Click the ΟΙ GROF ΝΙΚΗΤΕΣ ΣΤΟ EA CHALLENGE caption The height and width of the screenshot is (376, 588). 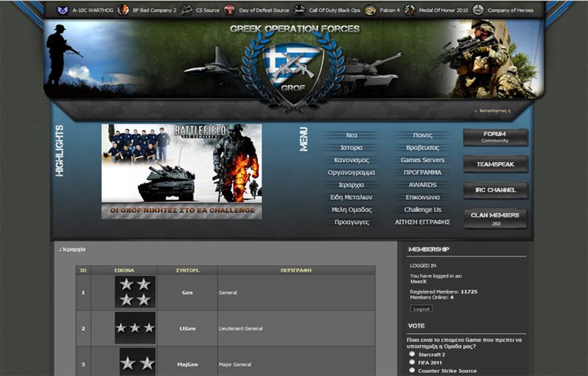(182, 211)
